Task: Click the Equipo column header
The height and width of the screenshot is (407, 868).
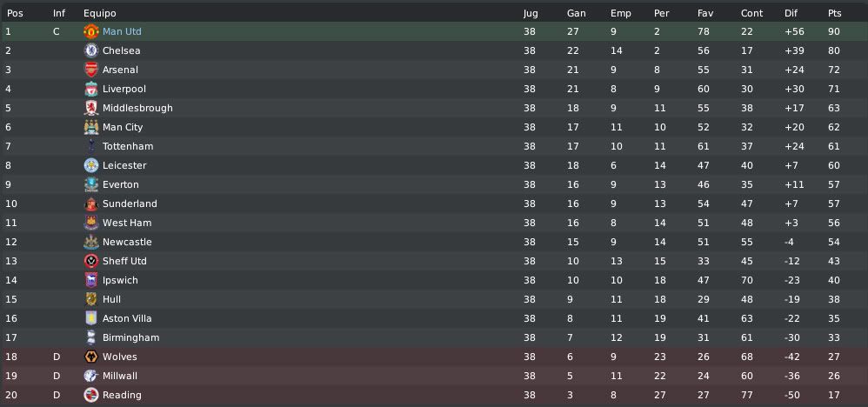Action: (x=100, y=13)
